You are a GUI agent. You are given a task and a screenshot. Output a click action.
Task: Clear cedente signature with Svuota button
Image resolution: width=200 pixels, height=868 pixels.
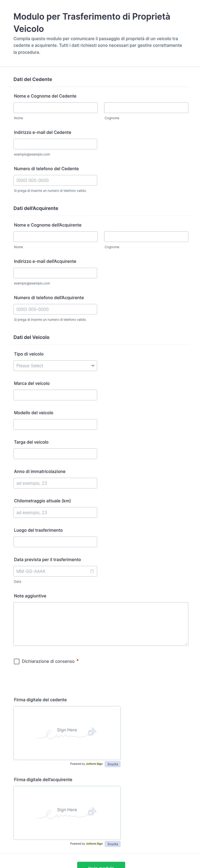point(112,764)
